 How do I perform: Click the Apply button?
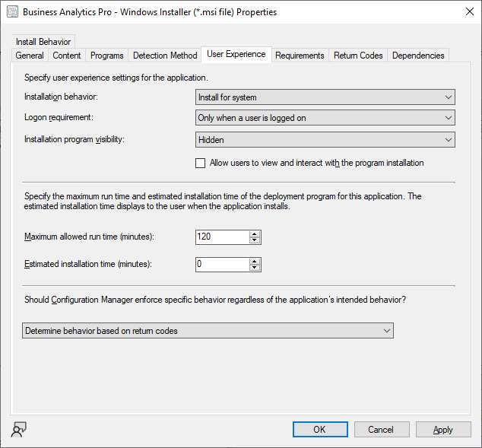(x=443, y=429)
